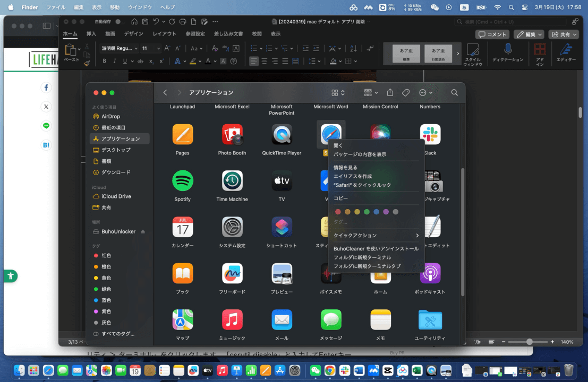
Task: Eject the BuhoUnlocker volume
Action: pyautogui.click(x=143, y=231)
